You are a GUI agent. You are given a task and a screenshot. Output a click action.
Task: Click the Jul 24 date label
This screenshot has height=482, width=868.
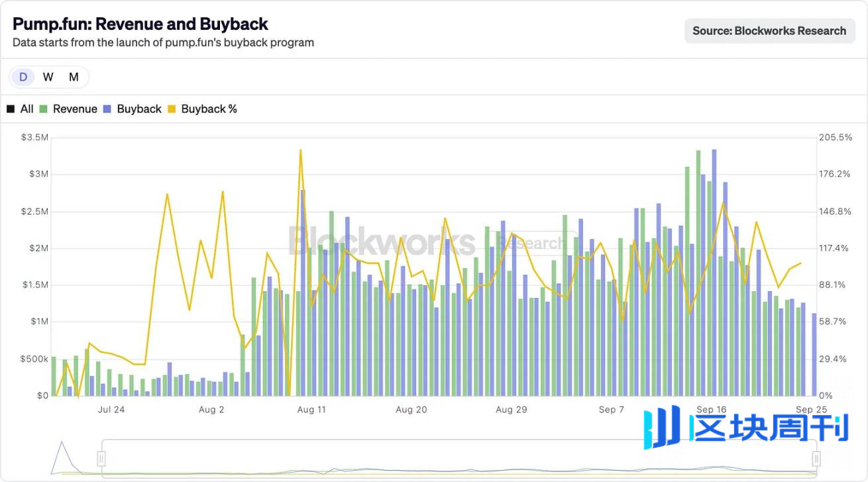point(111,409)
